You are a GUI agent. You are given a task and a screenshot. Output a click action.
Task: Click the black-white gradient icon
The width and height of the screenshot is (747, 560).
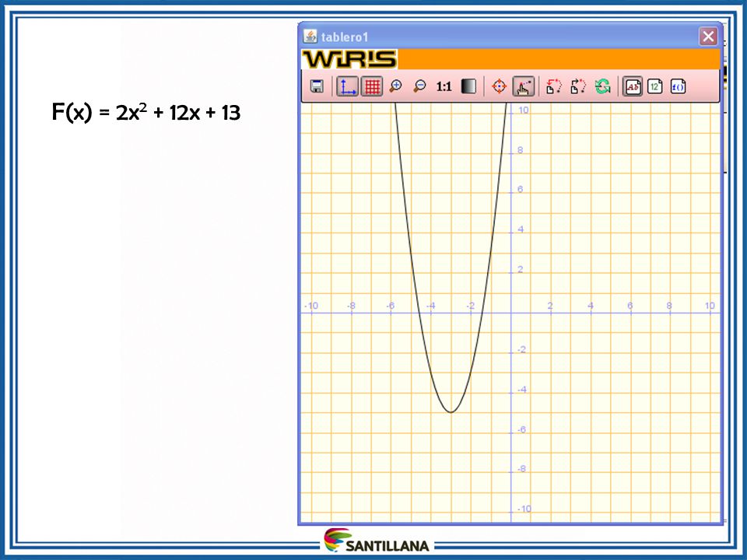pos(468,86)
